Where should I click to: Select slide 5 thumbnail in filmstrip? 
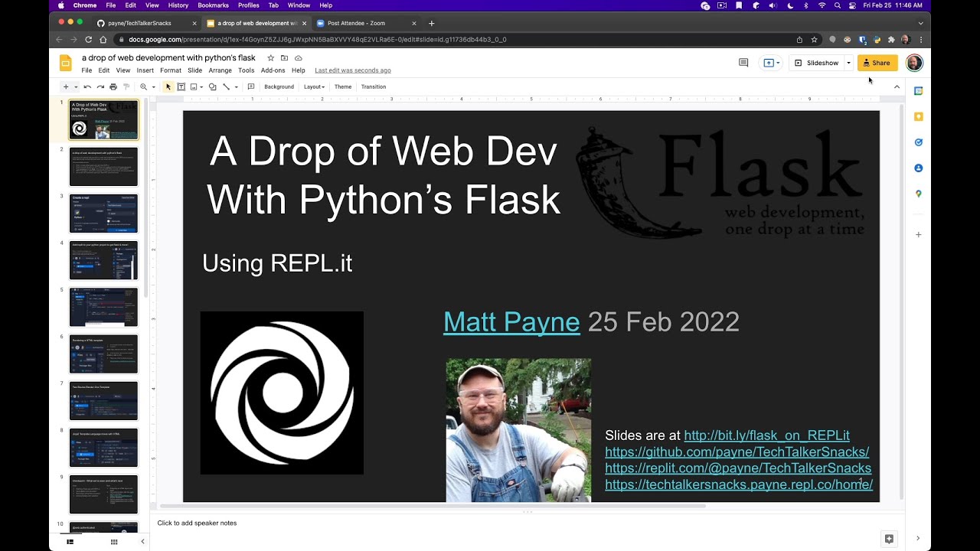pyautogui.click(x=103, y=307)
